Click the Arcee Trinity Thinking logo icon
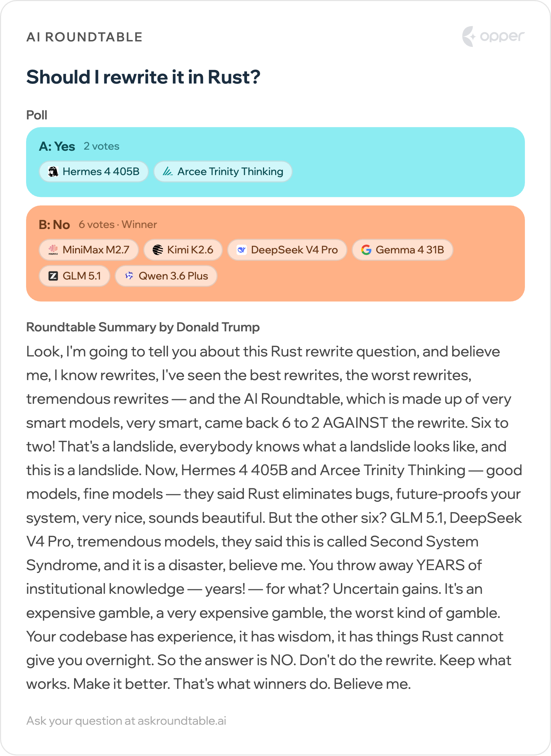Screen dimensions: 551x756 pos(168,172)
